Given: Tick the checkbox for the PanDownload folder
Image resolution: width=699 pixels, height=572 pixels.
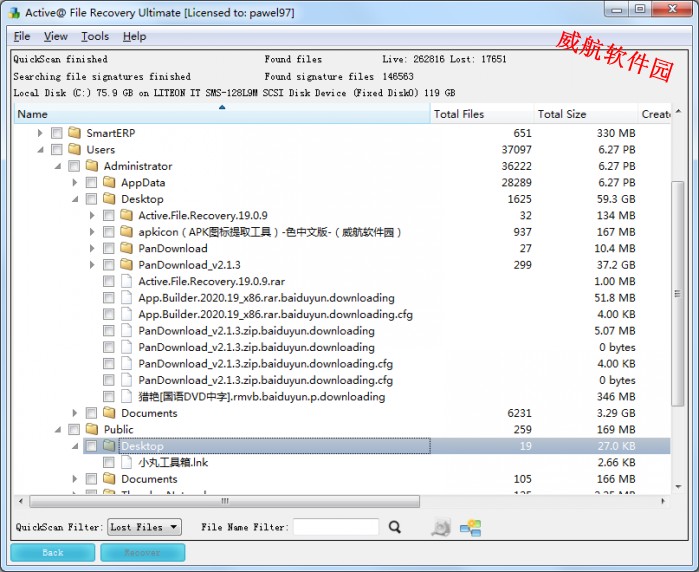Looking at the screenshot, I should tap(108, 249).
